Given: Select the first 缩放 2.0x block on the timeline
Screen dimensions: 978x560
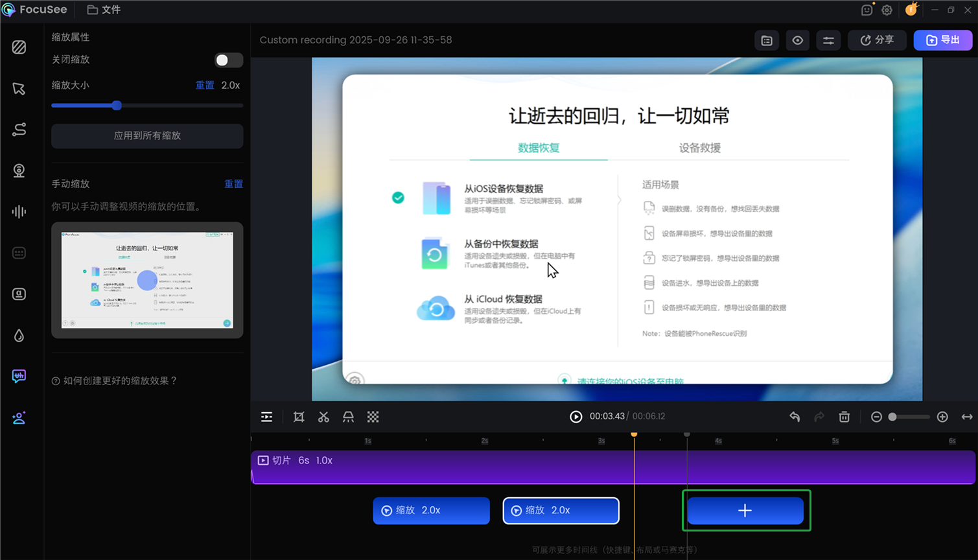Looking at the screenshot, I should point(431,511).
